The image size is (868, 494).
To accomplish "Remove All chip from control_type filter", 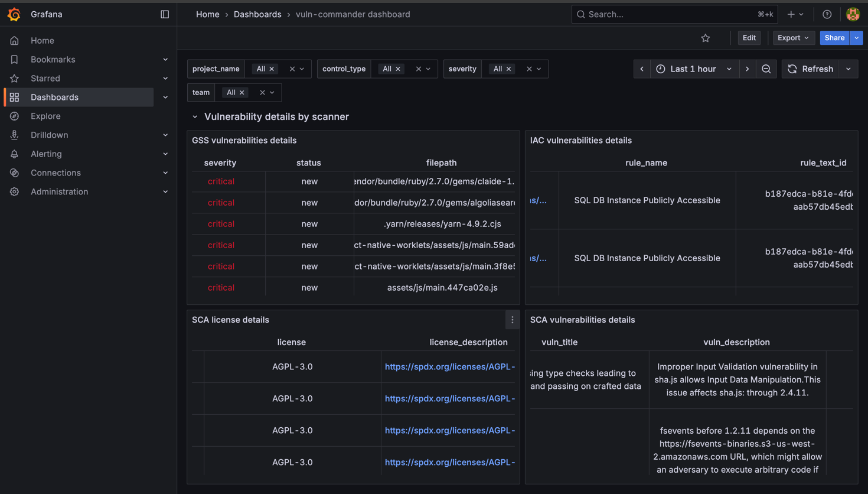I will click(x=398, y=69).
